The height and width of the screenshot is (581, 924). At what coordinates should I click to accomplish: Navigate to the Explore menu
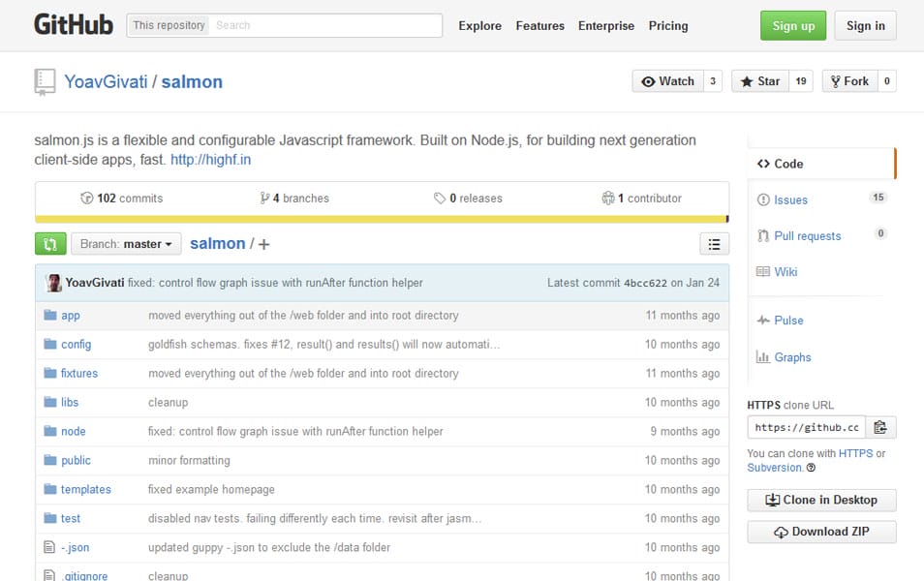[x=479, y=26]
